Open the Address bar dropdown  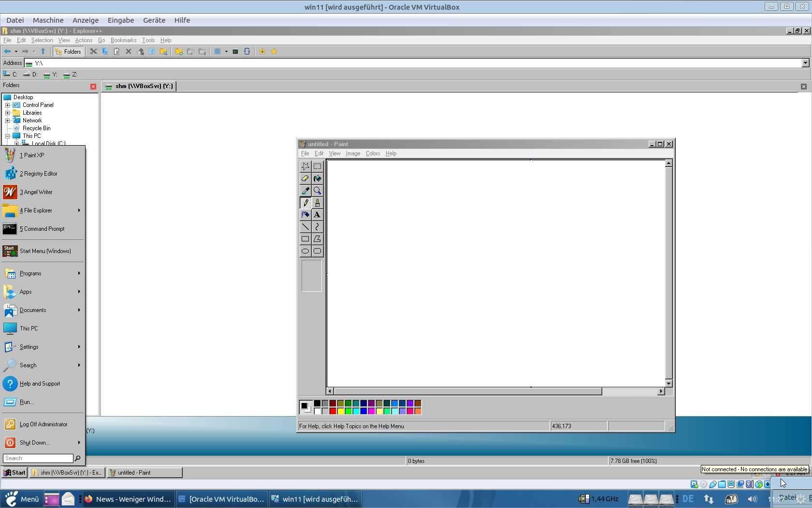pos(805,63)
